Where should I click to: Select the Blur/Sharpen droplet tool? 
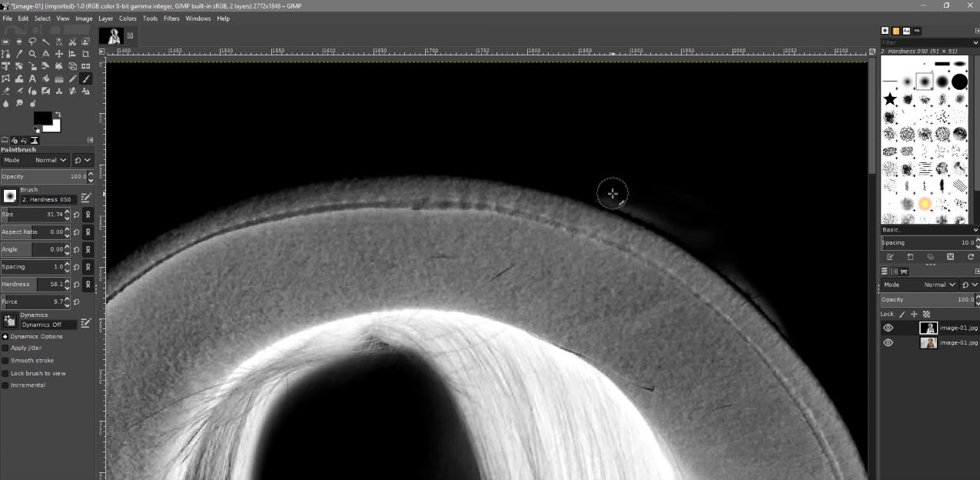(5, 103)
